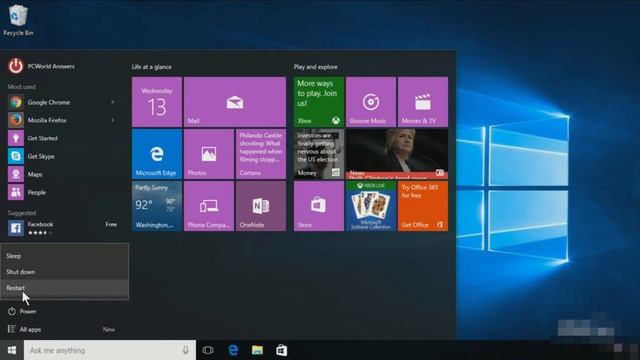Screen dimensions: 640x360
Task: Click the Life at a glance group header
Action: coord(151,67)
